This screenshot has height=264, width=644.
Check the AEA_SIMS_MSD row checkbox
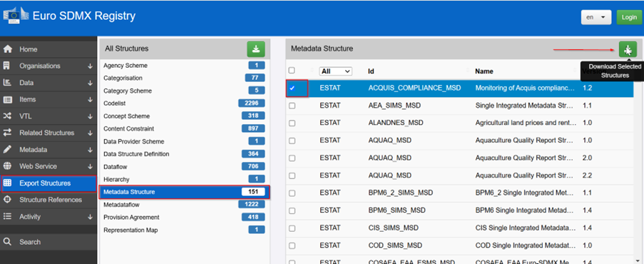[x=292, y=106]
